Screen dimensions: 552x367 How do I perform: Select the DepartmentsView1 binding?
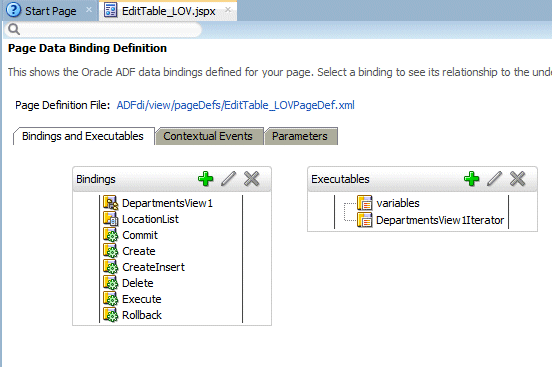(167, 203)
